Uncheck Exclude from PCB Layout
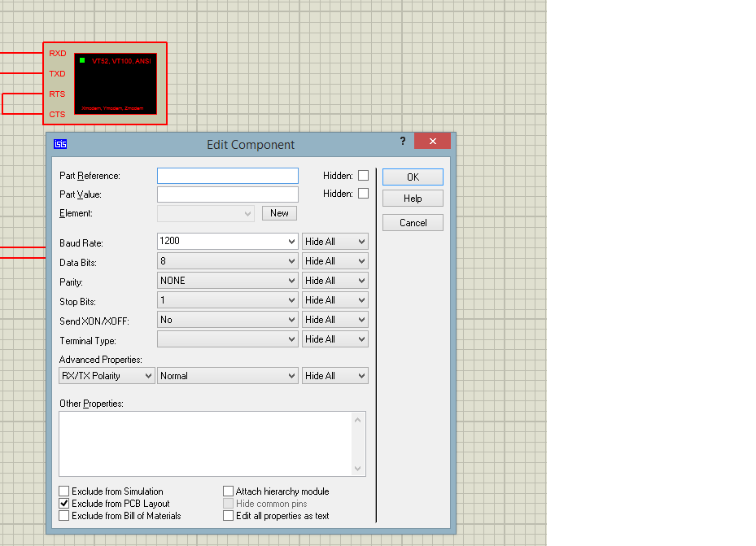756x546 pixels. [63, 503]
